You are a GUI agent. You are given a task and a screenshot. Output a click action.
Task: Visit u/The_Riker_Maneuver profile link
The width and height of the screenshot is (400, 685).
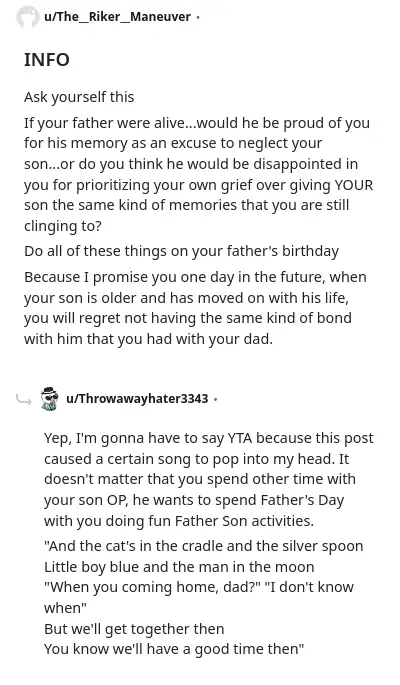point(117,17)
